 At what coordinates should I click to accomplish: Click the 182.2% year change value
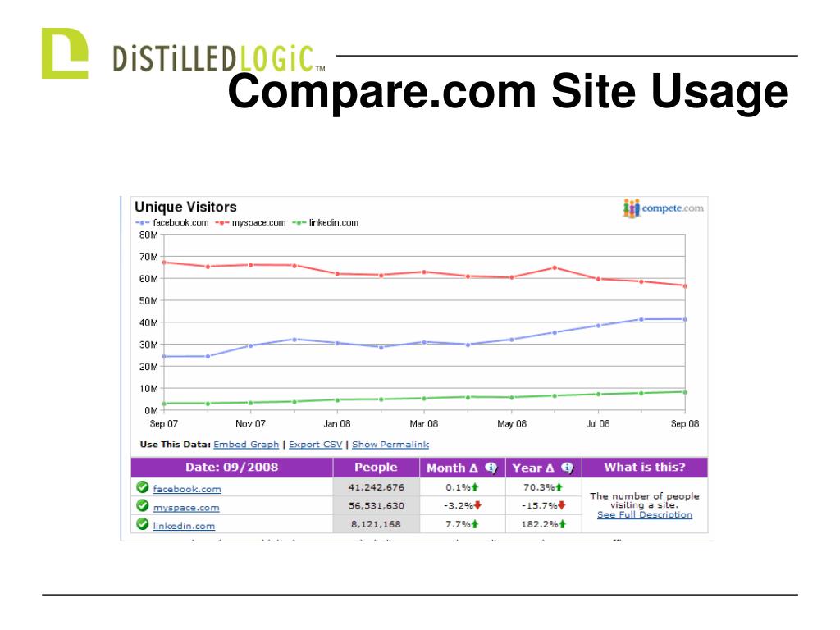[540, 524]
